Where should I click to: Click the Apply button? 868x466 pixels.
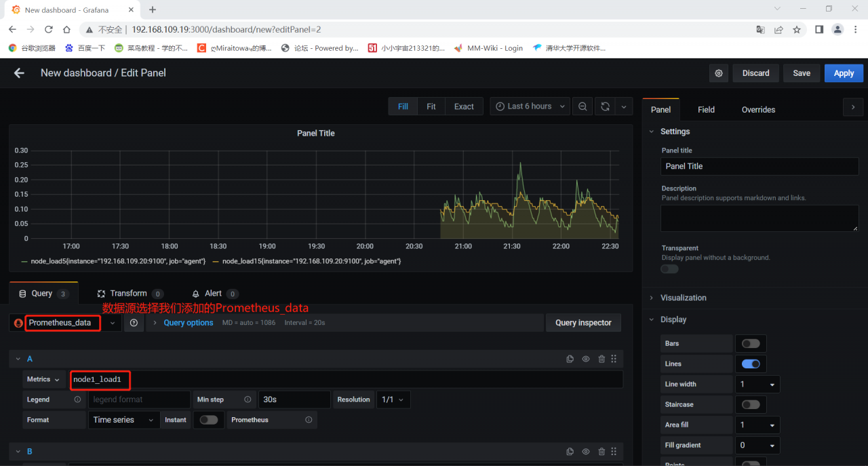pyautogui.click(x=844, y=73)
